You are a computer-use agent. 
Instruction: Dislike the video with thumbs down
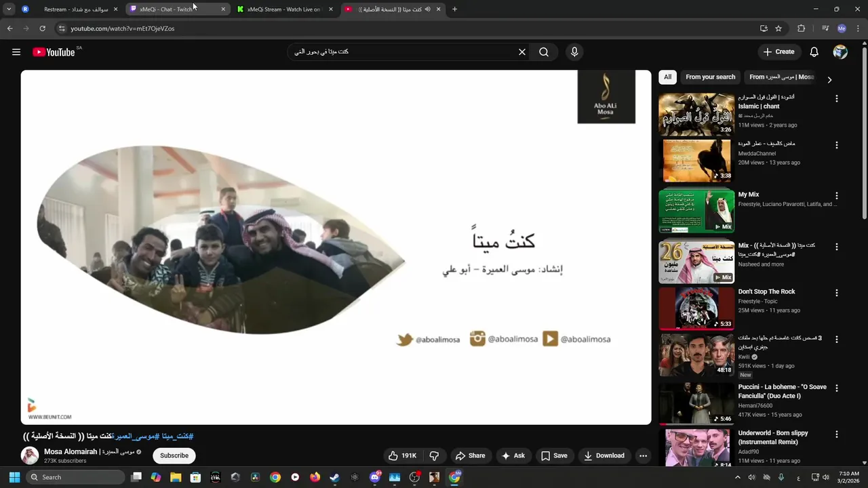coord(435,455)
